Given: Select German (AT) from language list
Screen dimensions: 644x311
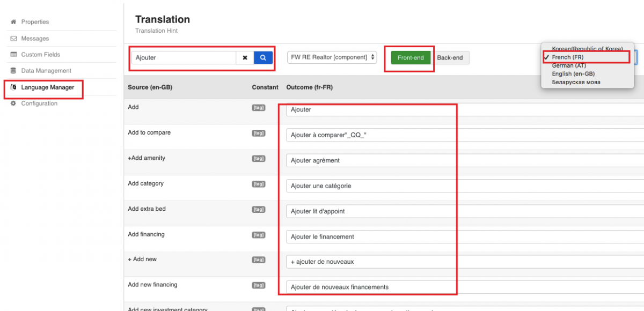Looking at the screenshot, I should pos(569,65).
